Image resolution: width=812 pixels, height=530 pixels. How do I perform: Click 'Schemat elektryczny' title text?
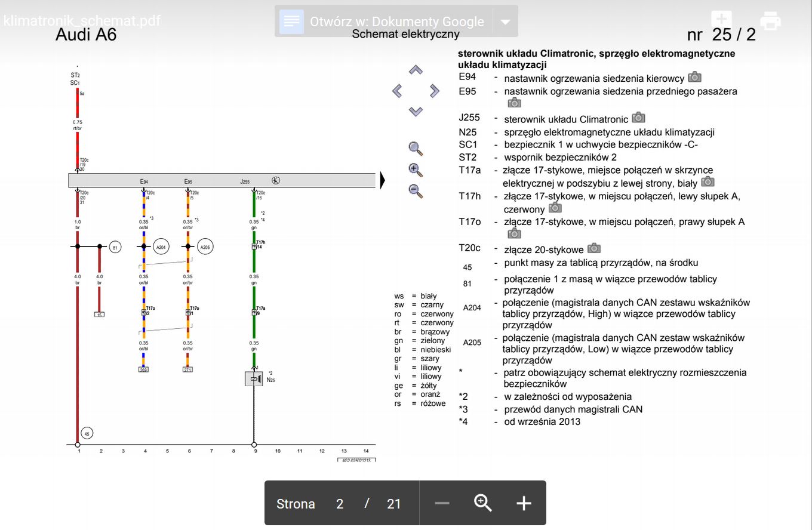(x=405, y=34)
